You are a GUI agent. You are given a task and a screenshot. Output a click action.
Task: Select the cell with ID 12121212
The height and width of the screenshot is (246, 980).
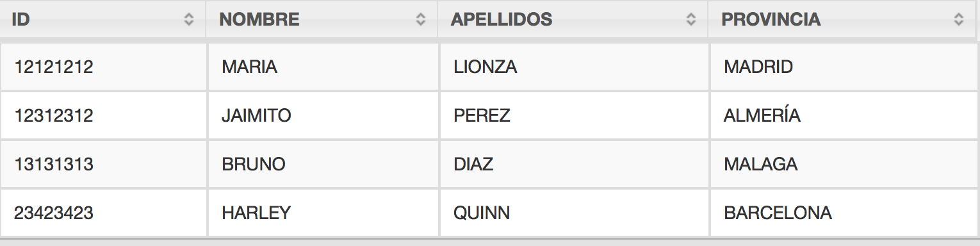tap(104, 67)
